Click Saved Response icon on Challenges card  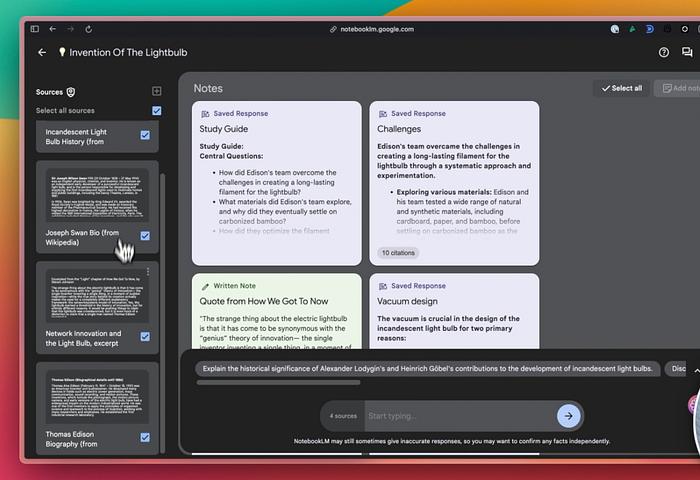click(383, 114)
